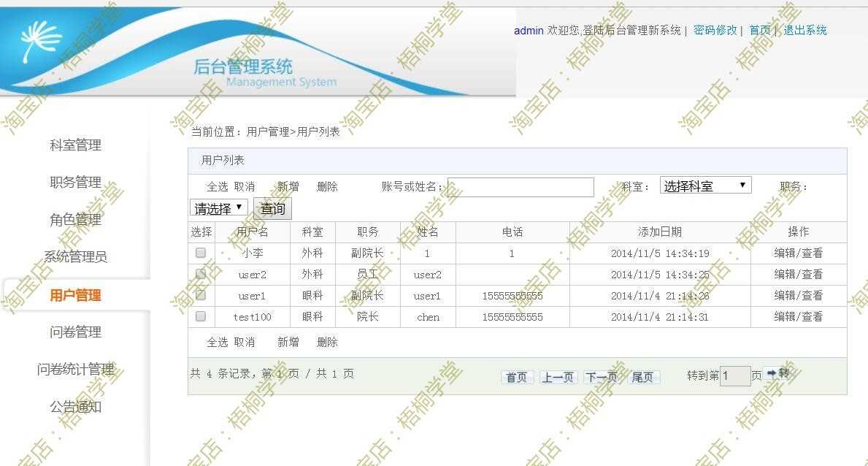Click 取消 below the table
The height and width of the screenshot is (466, 868).
244,343
